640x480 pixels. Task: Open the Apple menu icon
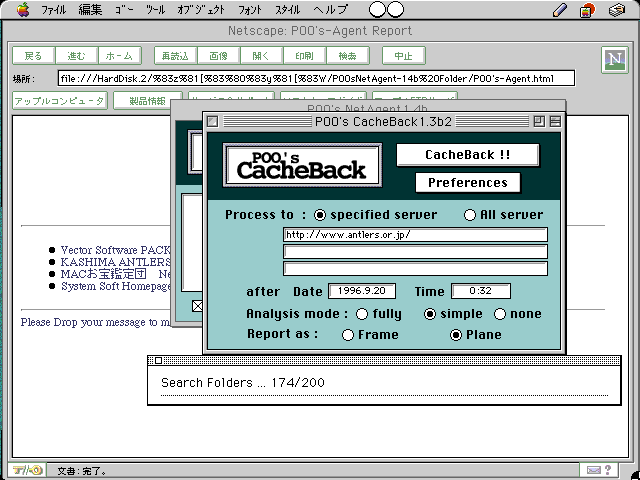coord(22,10)
